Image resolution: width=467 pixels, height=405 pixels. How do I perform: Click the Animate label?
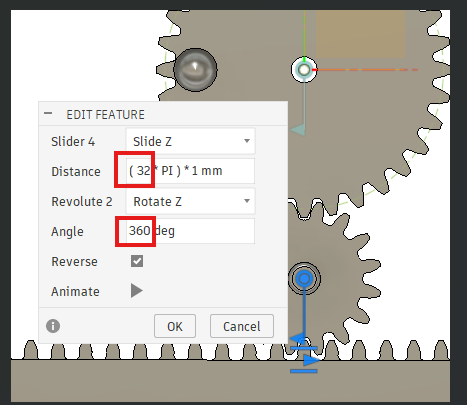(75, 291)
